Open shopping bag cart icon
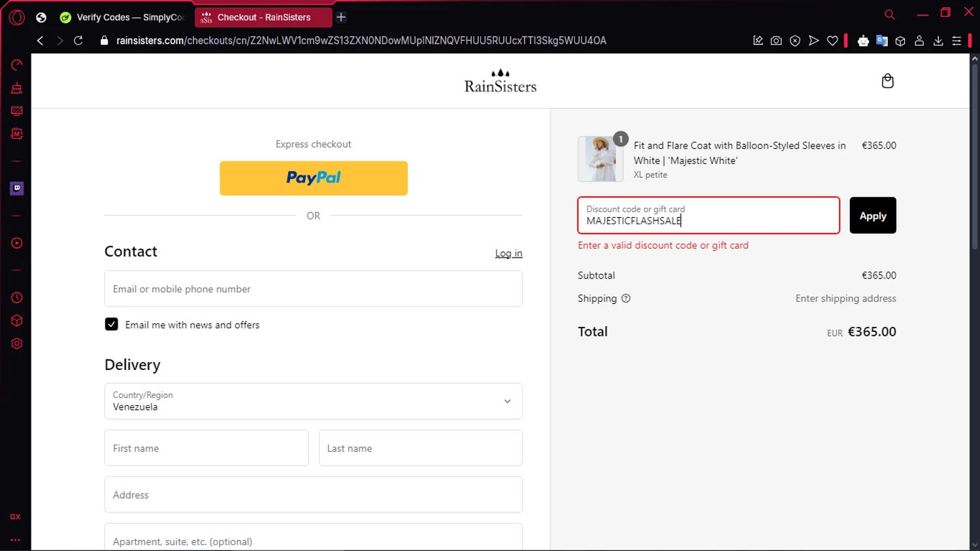The image size is (980, 551). (x=887, y=81)
